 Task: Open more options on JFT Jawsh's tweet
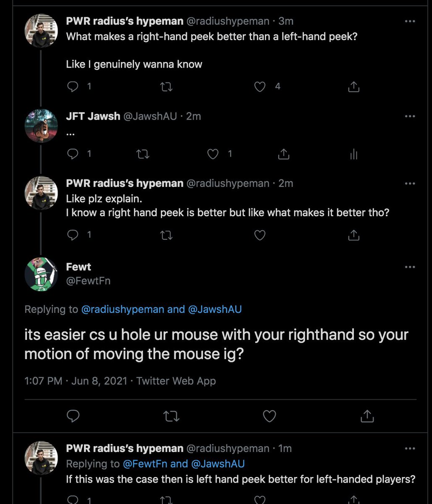click(410, 116)
